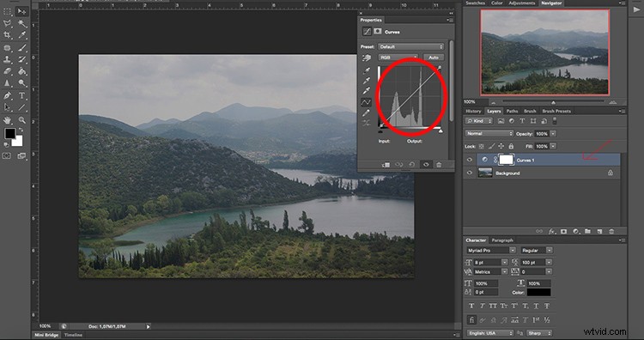Switch to the Adjustments tab
This screenshot has height=340, width=644.
[521, 3]
